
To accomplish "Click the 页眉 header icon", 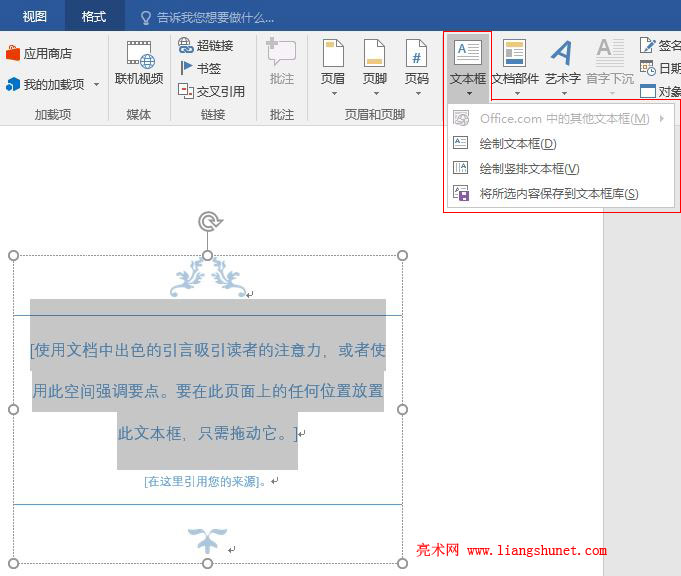I will click(333, 53).
